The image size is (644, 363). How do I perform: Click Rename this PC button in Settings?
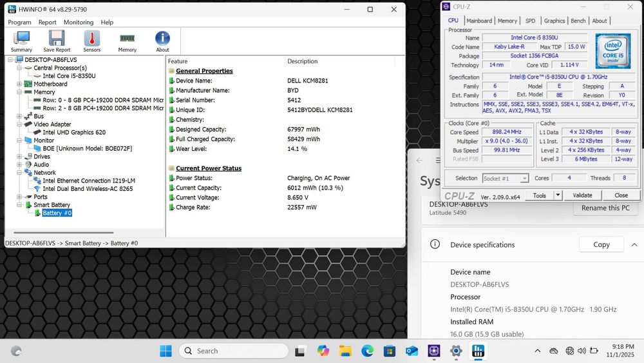(x=605, y=208)
